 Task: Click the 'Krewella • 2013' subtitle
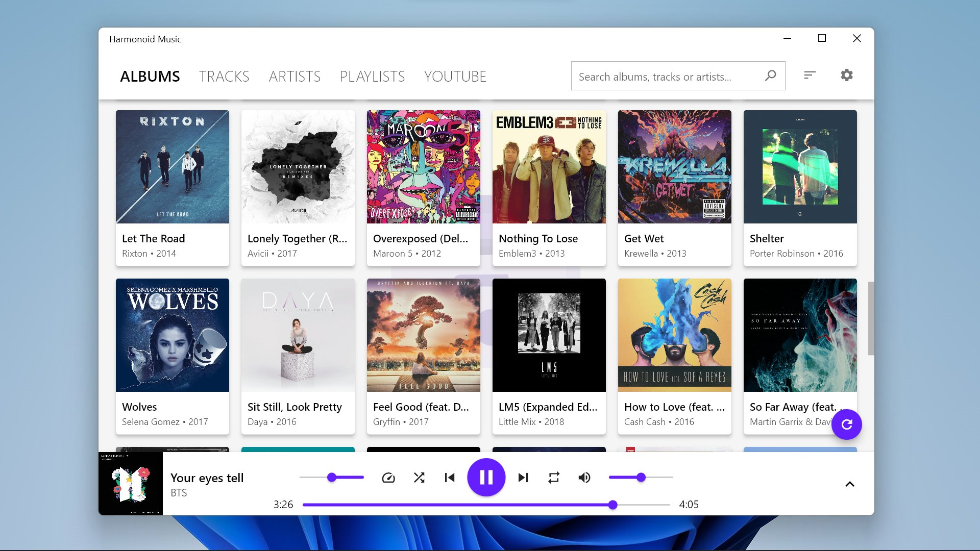click(655, 254)
